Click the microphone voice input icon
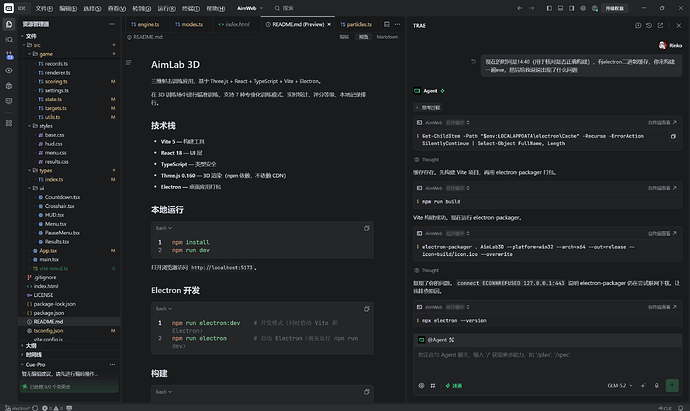The width and height of the screenshot is (690, 411). (x=657, y=385)
